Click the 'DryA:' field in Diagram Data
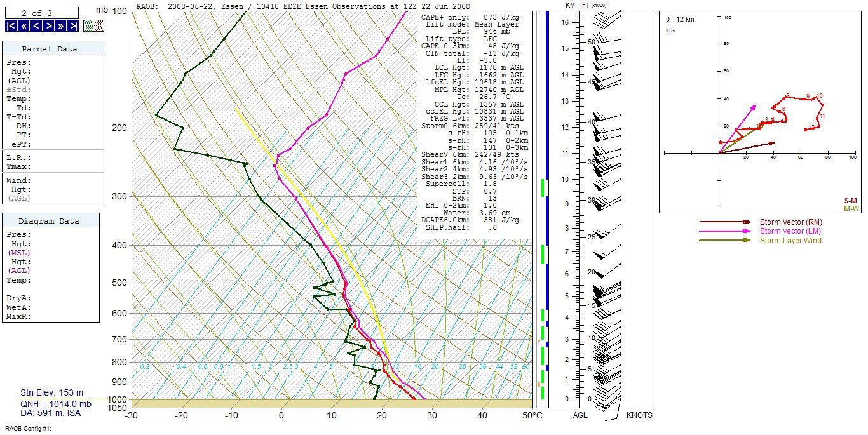The image size is (868, 435). [x=19, y=298]
